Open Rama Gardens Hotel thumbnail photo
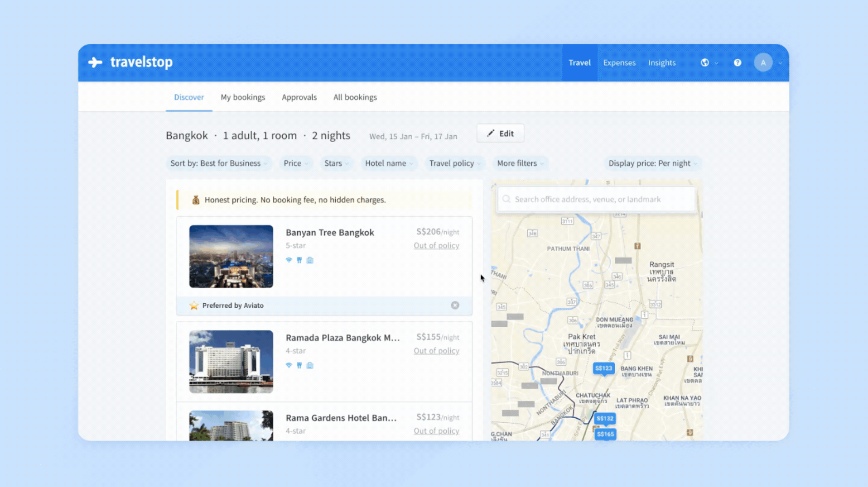Image resolution: width=868 pixels, height=487 pixels. pyautogui.click(x=231, y=425)
